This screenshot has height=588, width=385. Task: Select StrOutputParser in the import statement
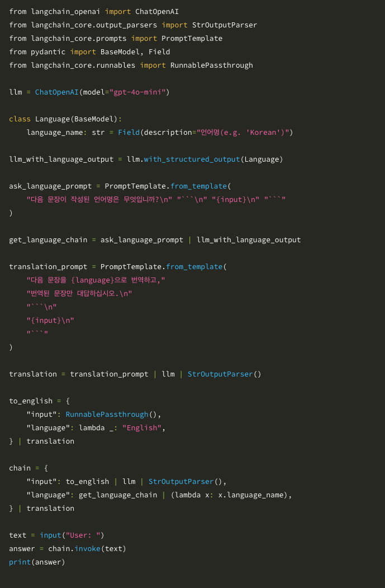pyautogui.click(x=225, y=25)
